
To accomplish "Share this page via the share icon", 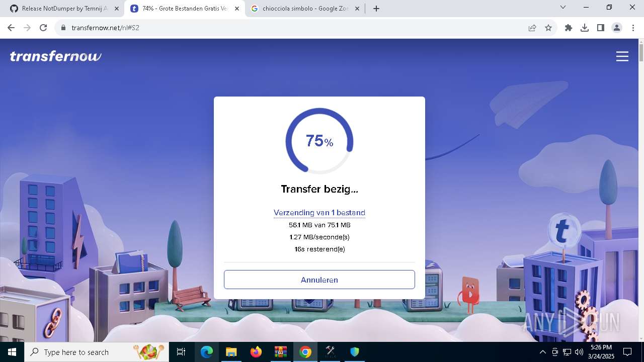I will (532, 28).
